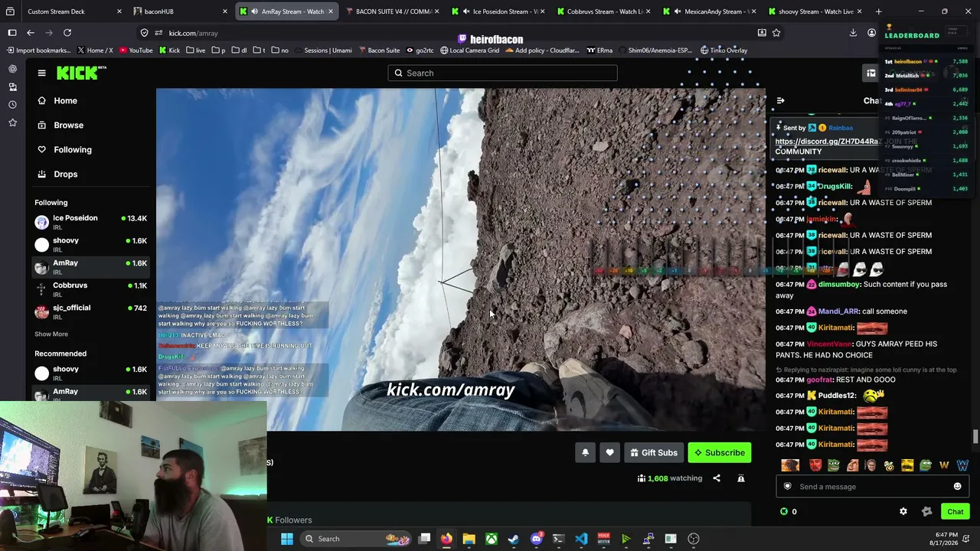Open Firefox from the taskbar

click(x=446, y=539)
